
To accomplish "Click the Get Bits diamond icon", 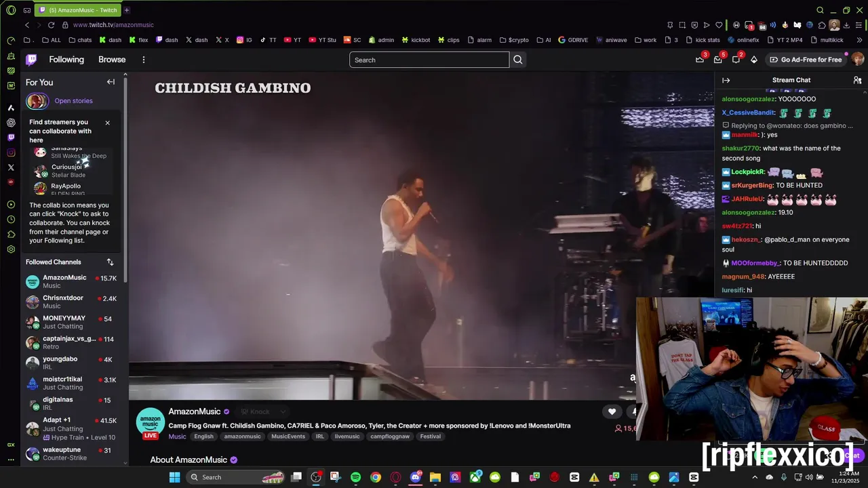I will point(753,60).
